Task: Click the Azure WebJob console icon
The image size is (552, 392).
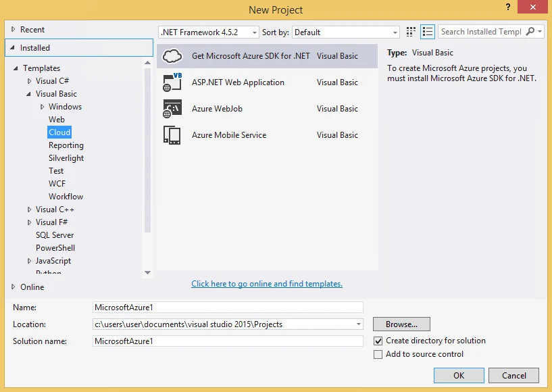Action: (172, 109)
